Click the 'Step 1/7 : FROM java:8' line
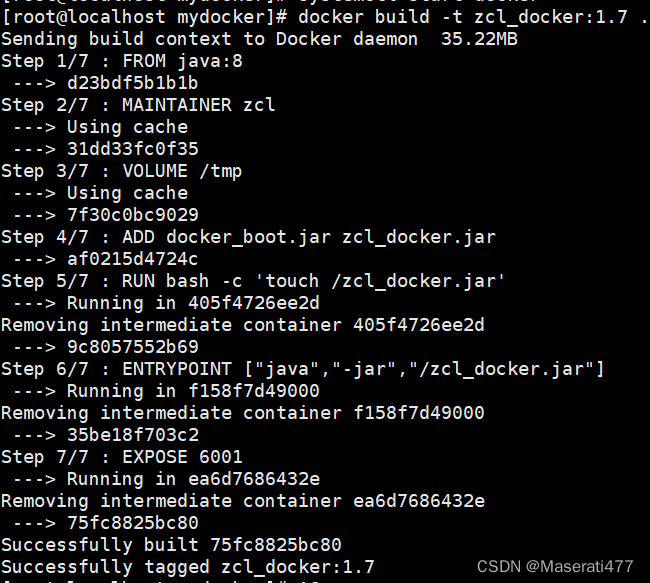This screenshot has height=583, width=650. pos(122,61)
